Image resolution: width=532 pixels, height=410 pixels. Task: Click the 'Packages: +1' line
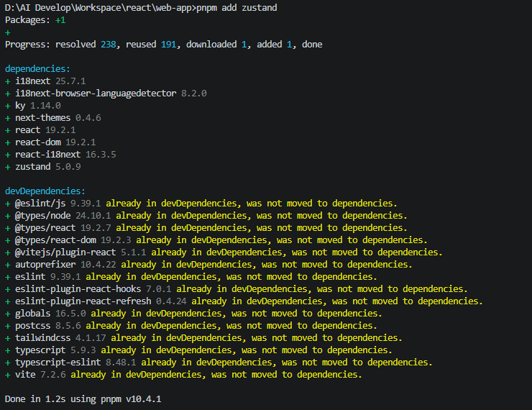35,20
